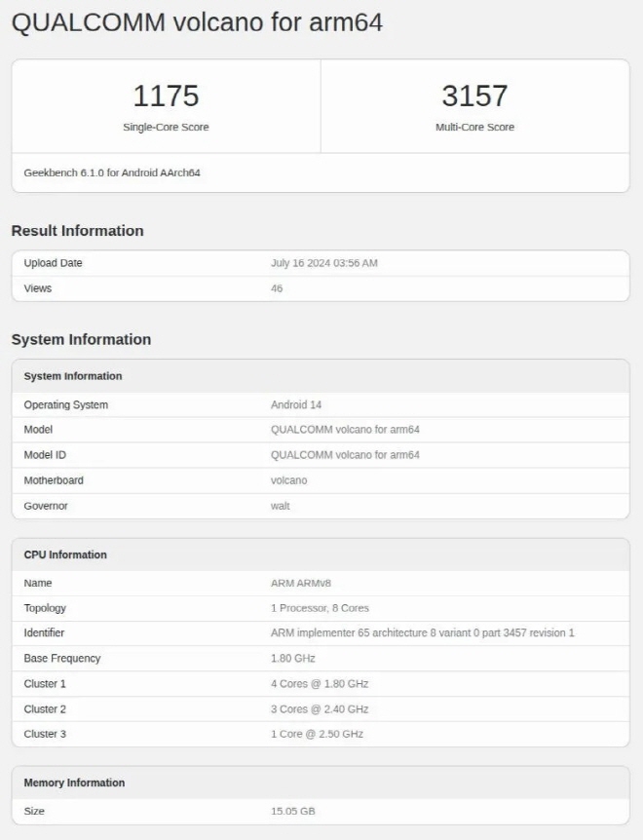Select the single-core score 1175
Screen dimensions: 643x840
[x=166, y=95]
